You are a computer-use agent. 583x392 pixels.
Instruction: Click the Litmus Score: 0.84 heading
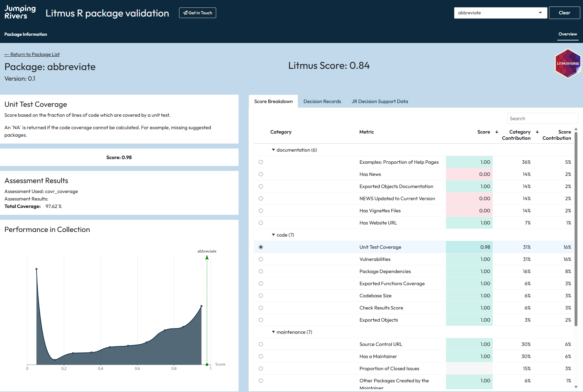point(329,66)
